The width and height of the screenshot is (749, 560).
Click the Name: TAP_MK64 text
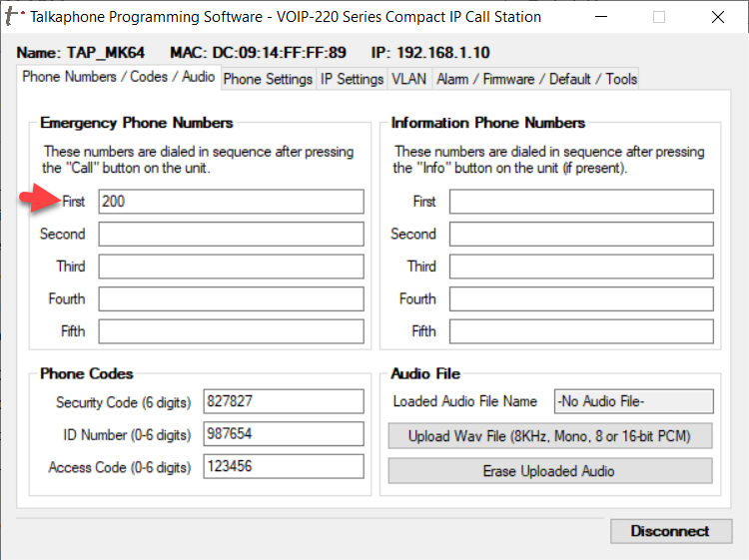click(x=80, y=52)
